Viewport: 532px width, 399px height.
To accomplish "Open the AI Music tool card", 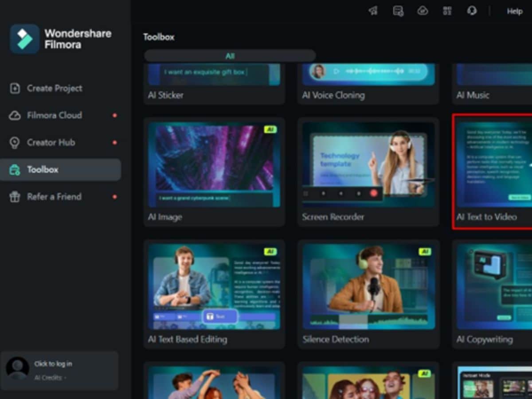I will click(492, 84).
